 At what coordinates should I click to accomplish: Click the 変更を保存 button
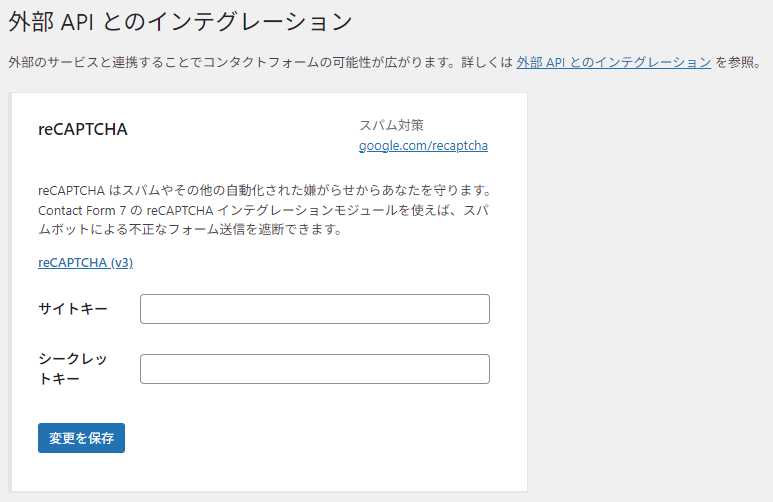81,438
